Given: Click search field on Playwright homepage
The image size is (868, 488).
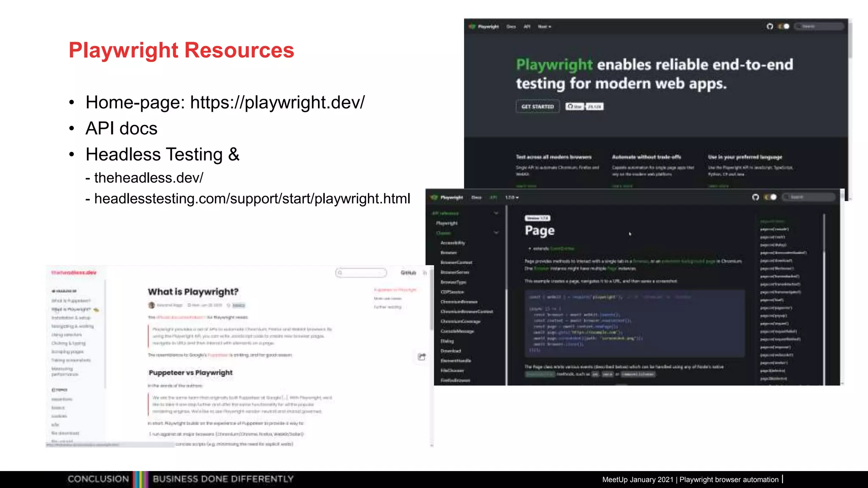Looking at the screenshot, I should 819,26.
